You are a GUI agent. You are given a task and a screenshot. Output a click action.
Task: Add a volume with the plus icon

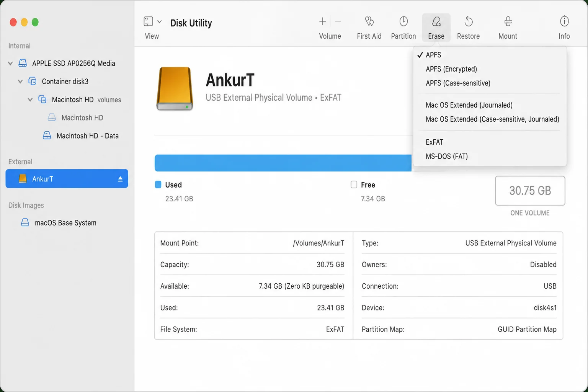tap(323, 21)
